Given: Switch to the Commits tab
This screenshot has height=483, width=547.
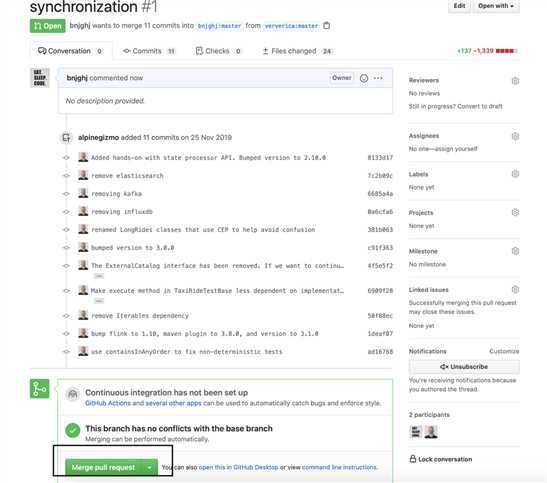Looking at the screenshot, I should (x=149, y=51).
